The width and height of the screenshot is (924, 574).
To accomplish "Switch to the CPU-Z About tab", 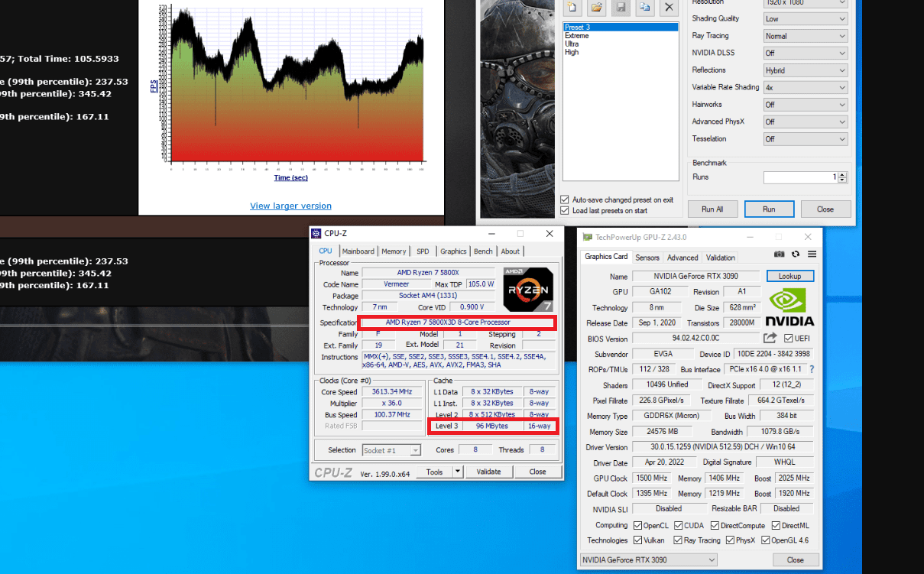I will [x=510, y=251].
